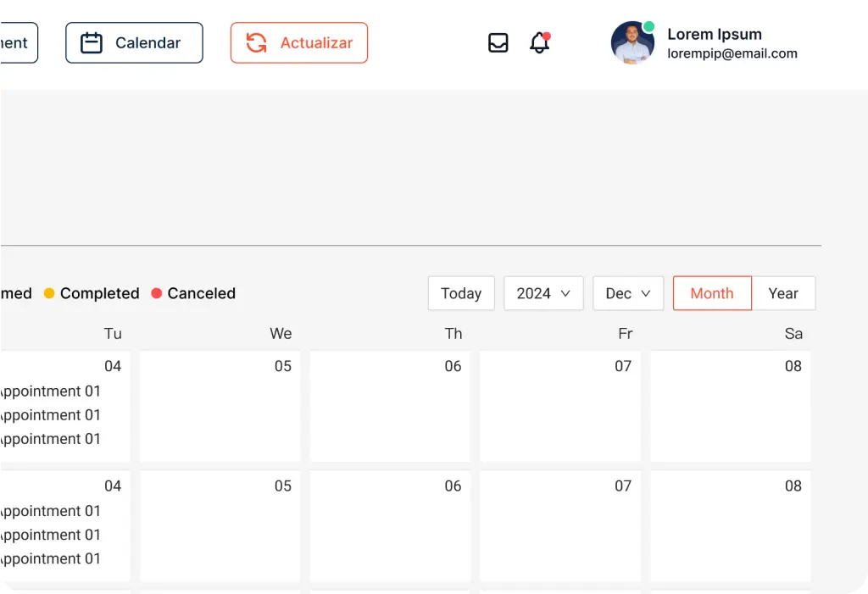Select the first-row Friday 07 day cell

pos(560,407)
